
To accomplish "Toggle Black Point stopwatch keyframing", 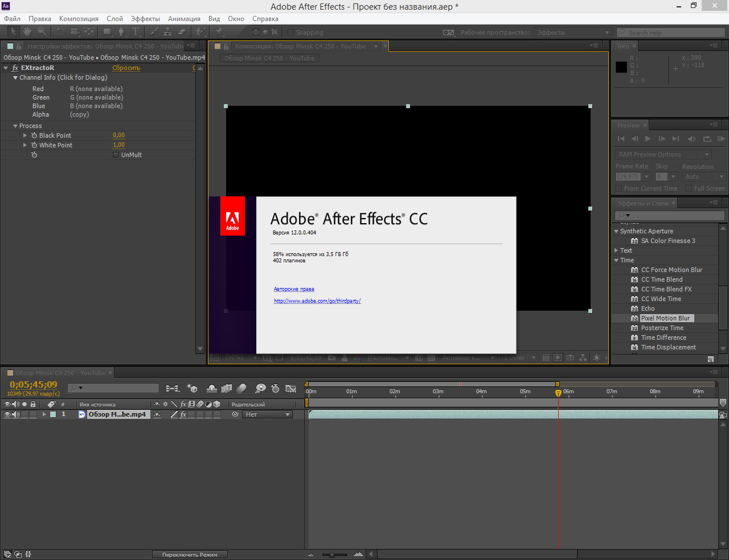I will pyautogui.click(x=34, y=135).
